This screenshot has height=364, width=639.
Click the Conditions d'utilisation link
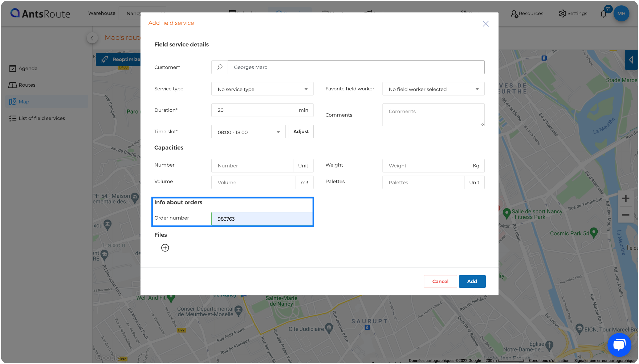pyautogui.click(x=549, y=360)
